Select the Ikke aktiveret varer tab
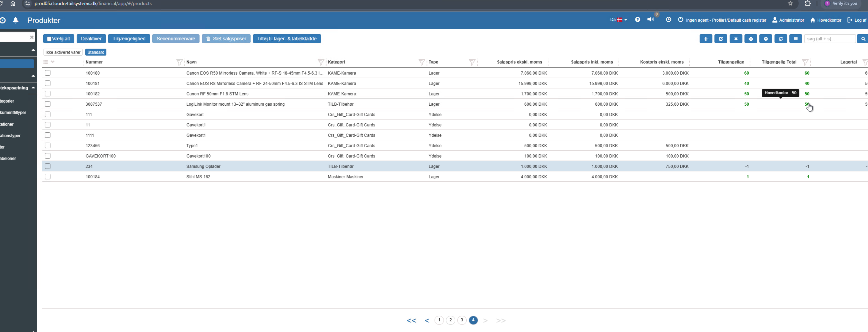 tap(63, 52)
